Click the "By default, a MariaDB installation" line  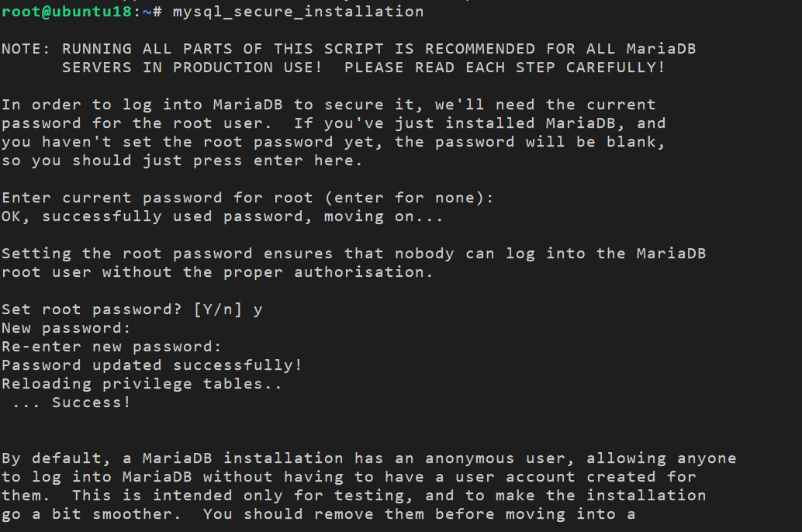click(x=368, y=458)
